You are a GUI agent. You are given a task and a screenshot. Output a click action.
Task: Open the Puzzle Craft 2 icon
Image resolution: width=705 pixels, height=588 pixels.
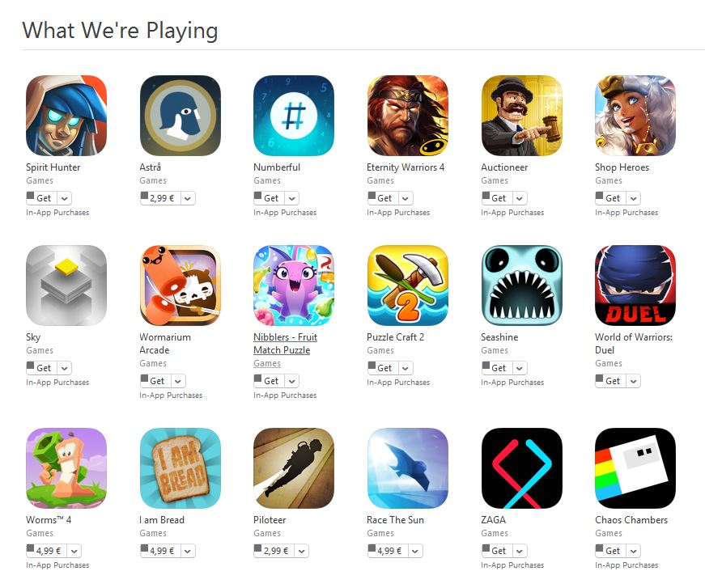[407, 286]
